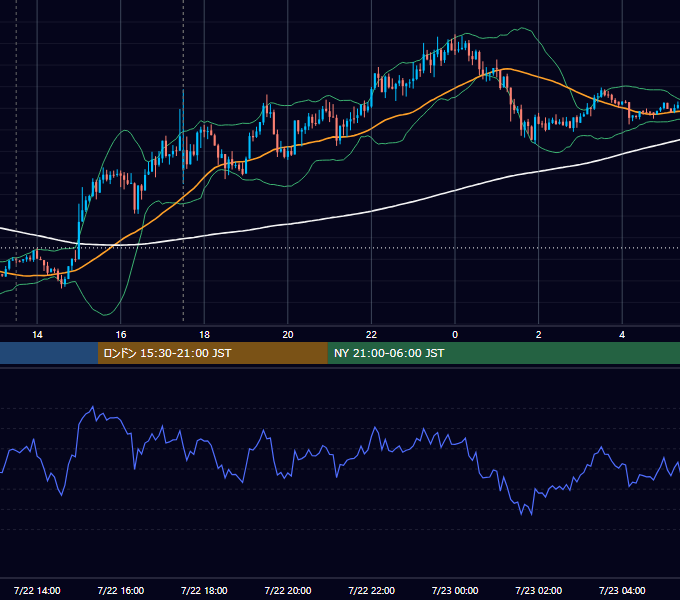
Task: Click hour label 2 on chart axis
Action: tap(539, 335)
